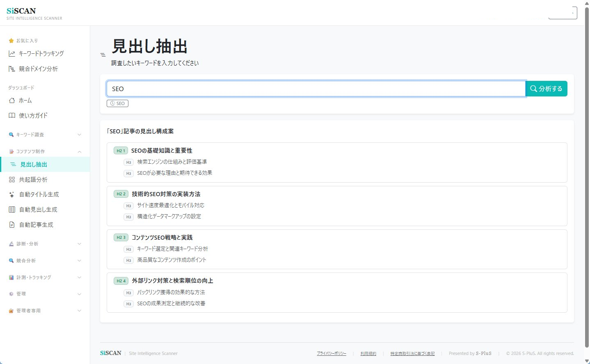Open 競合ドメイン分析 via its sidebar icon
Screen dimensions: 590x364
click(12, 69)
